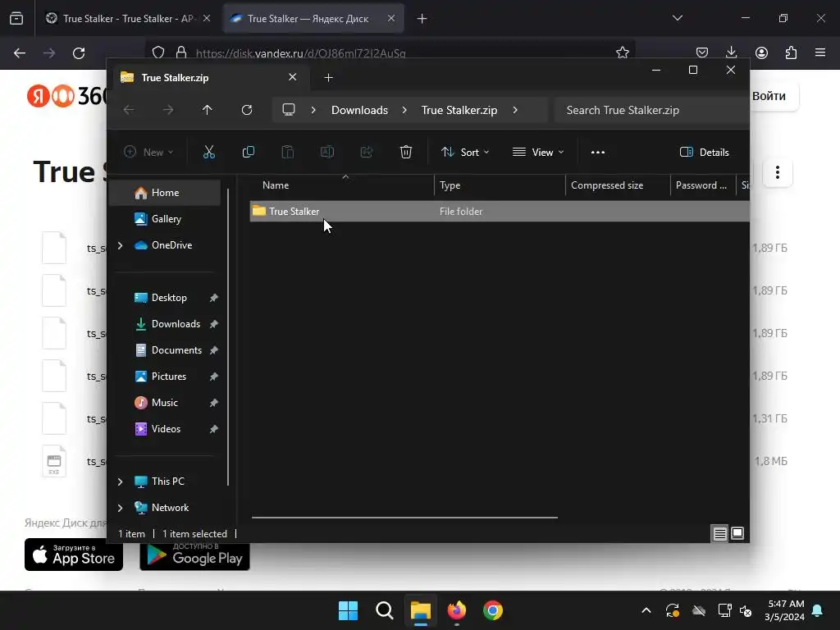840x630 pixels.
Task: Open a new Firefox tab
Action: pos(422,18)
